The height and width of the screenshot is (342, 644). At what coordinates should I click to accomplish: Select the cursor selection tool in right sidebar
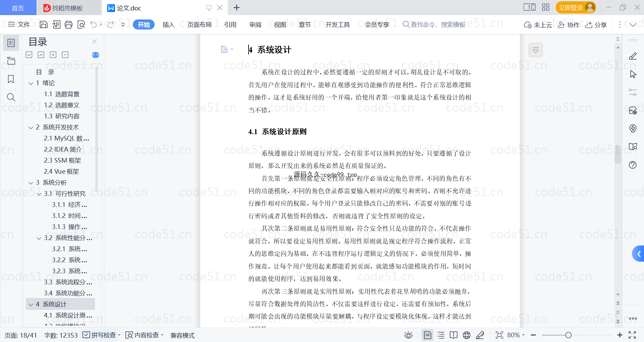tap(633, 74)
